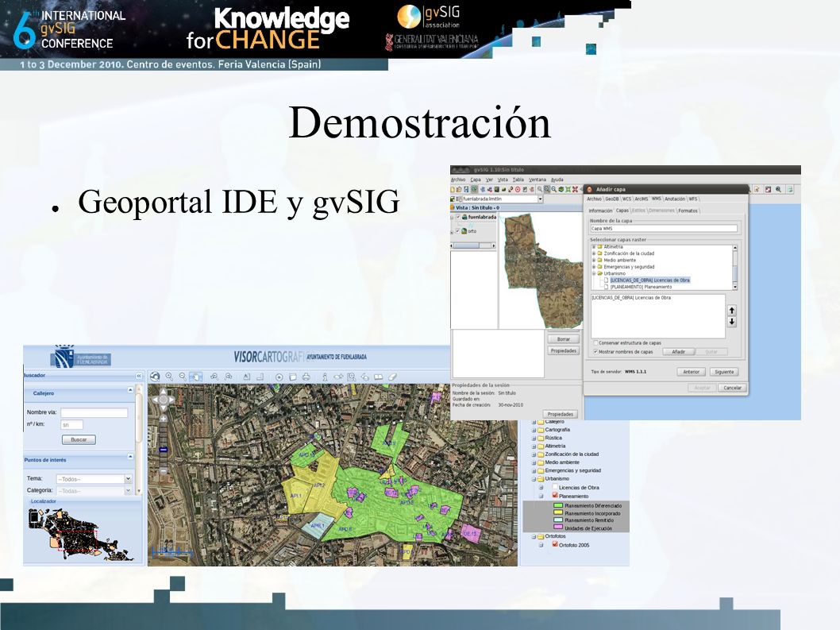The height and width of the screenshot is (630, 840).
Task: Click the printer icon in the Visor toolbar
Action: (306, 377)
